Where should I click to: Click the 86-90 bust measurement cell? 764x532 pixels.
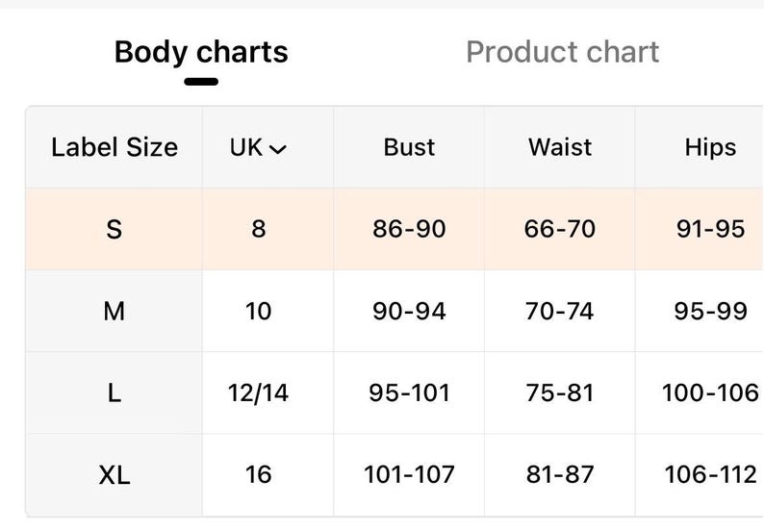[x=409, y=230]
